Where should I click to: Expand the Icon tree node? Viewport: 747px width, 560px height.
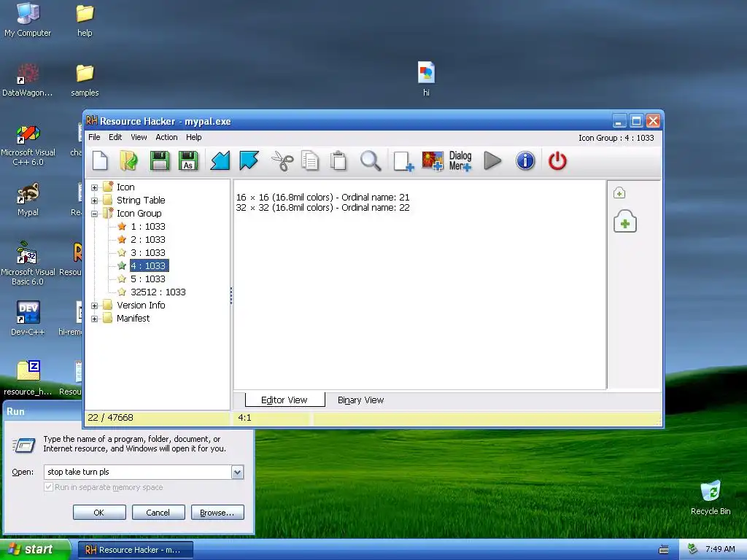(x=94, y=187)
